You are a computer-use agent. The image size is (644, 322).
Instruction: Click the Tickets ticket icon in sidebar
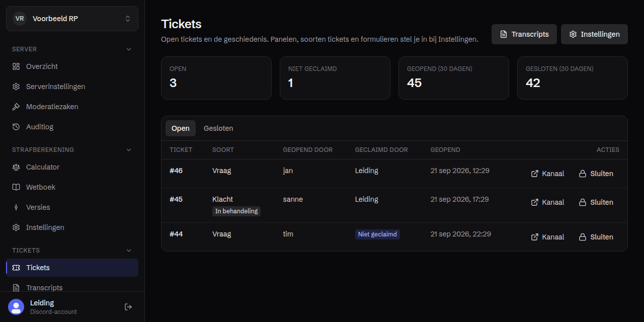16,268
